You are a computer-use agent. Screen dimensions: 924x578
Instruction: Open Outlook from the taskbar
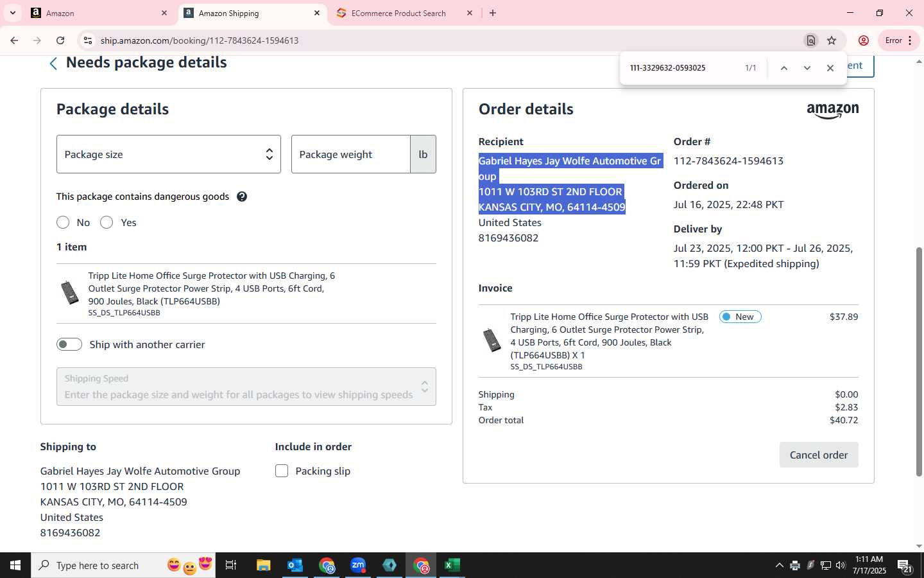coord(295,565)
